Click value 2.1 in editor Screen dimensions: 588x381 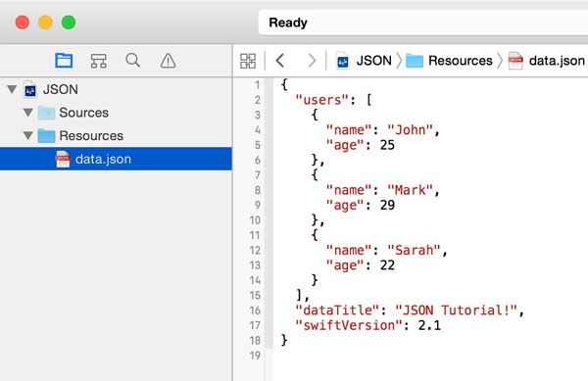(x=429, y=325)
